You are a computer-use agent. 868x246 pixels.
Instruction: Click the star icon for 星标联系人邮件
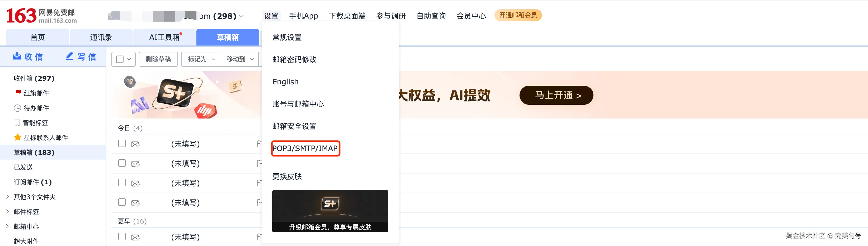pyautogui.click(x=17, y=137)
